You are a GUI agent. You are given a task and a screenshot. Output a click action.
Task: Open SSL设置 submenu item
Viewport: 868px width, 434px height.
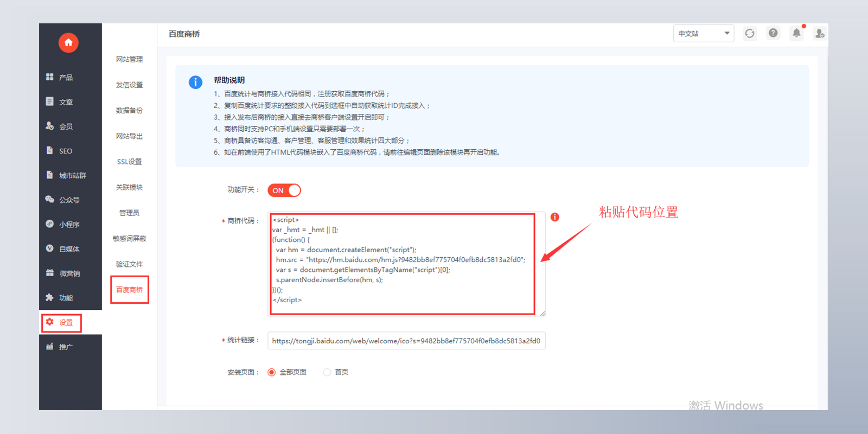(x=129, y=162)
